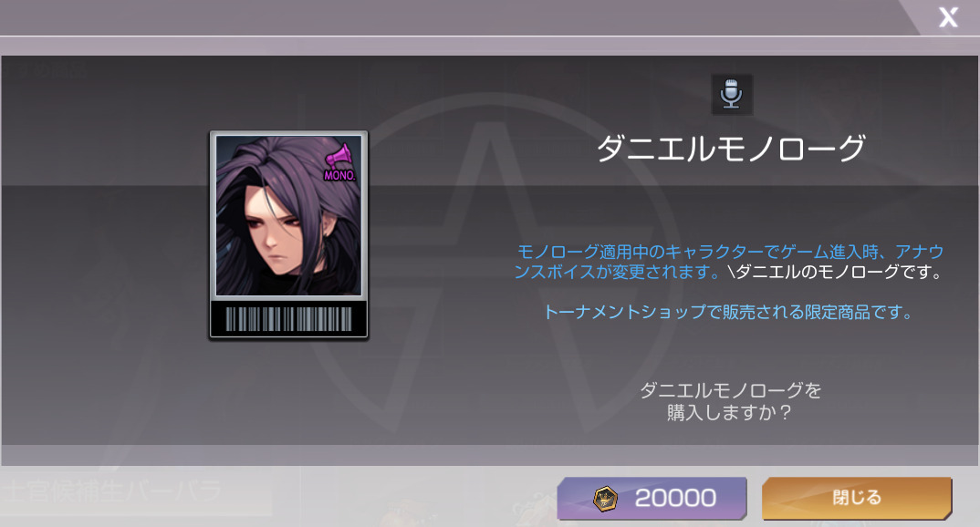The height and width of the screenshot is (527, 980).
Task: Click the ダニエルのモノローグです white text
Action: tap(836, 272)
